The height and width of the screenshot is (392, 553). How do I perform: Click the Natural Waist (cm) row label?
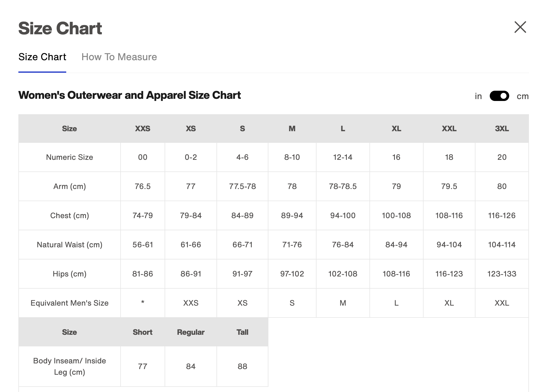(69, 245)
